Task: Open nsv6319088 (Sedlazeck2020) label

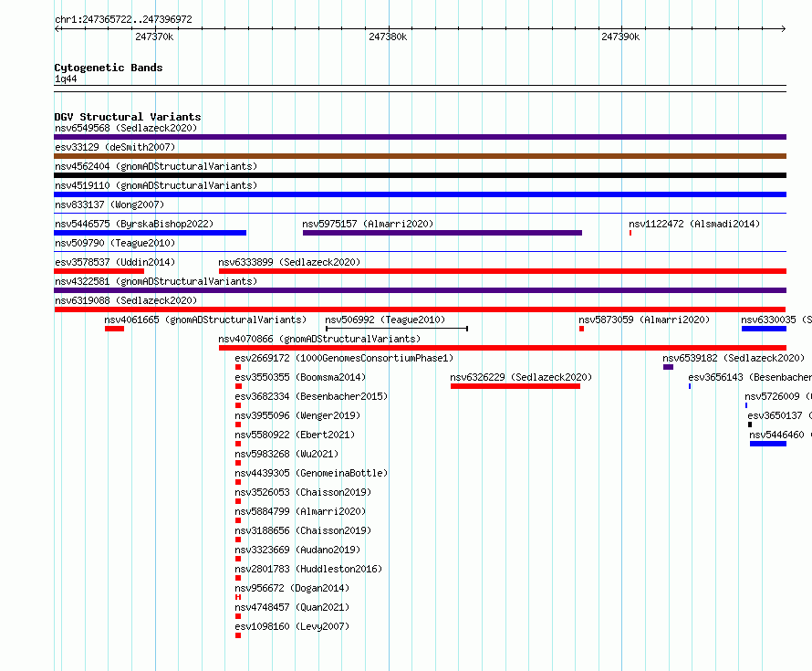Action: coord(126,300)
